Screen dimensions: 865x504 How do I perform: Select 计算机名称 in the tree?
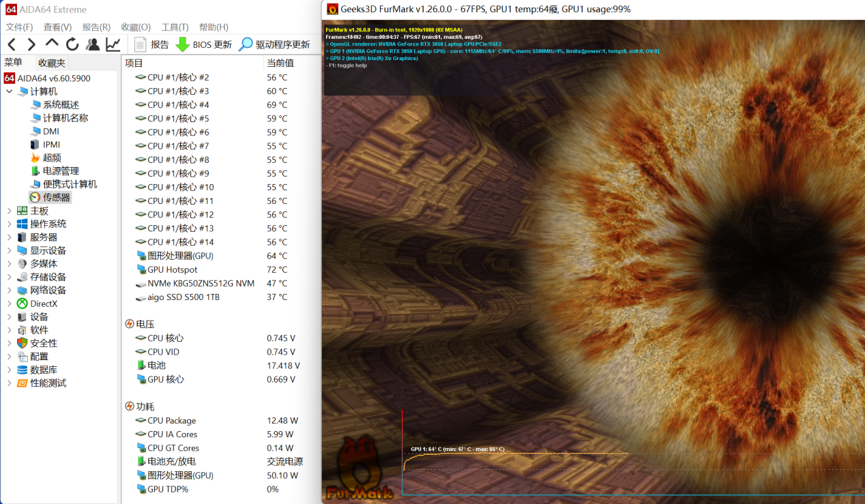(x=59, y=118)
